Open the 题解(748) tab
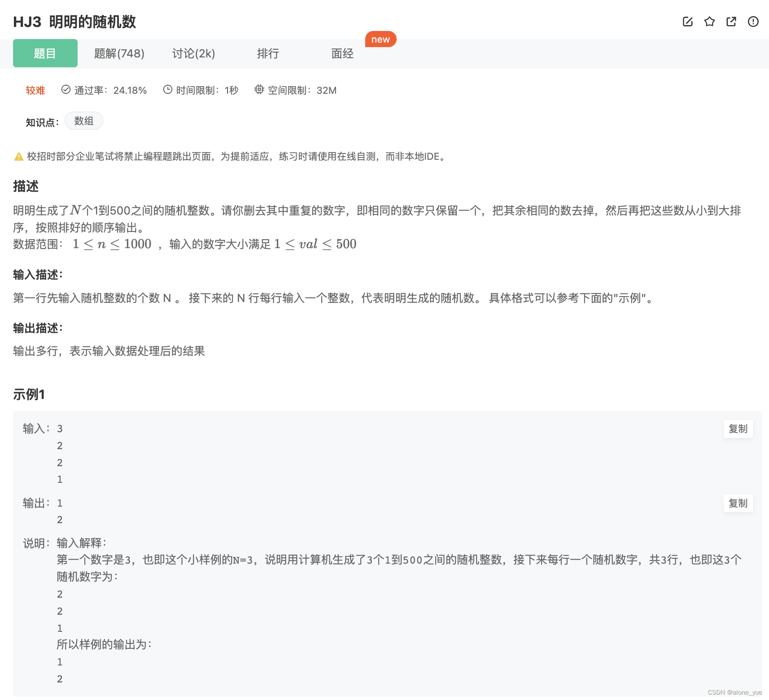The image size is (769, 700). [119, 53]
